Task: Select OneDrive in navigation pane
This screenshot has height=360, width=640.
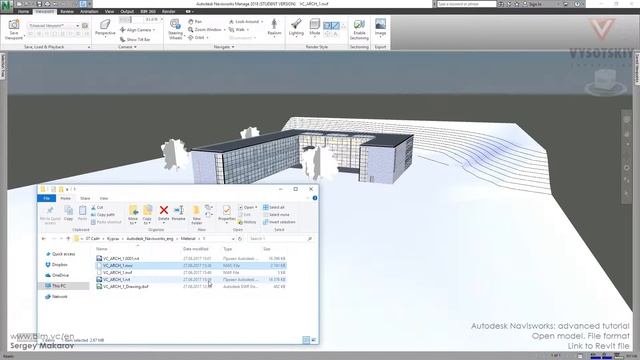Action: pyautogui.click(x=57, y=275)
